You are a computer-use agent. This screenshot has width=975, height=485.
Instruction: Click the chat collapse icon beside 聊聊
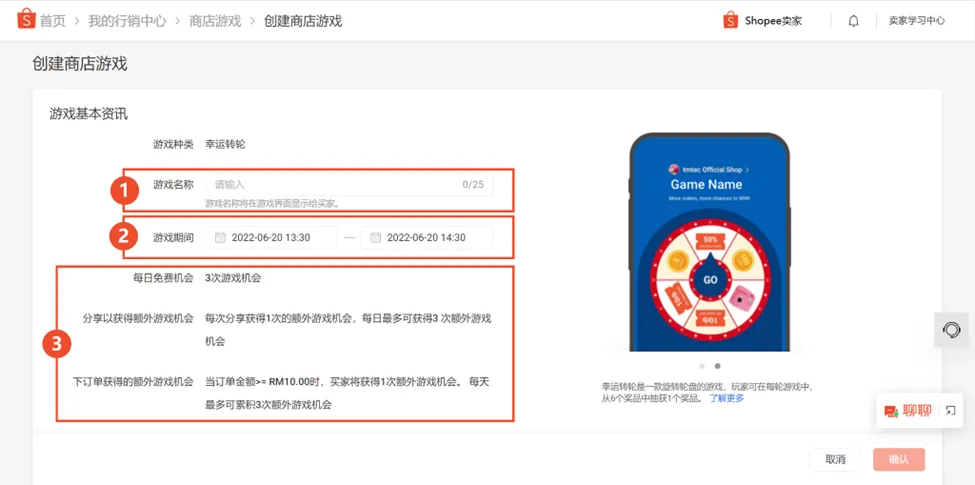950,410
